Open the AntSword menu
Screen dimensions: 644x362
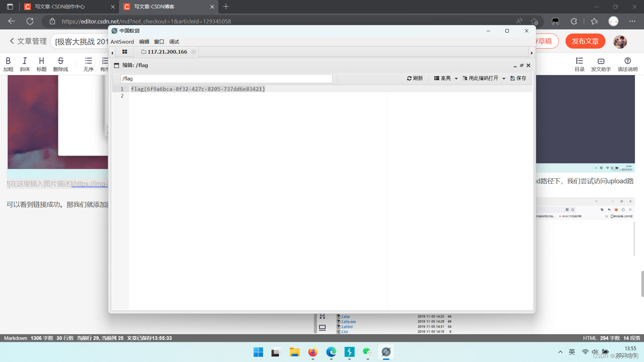pyautogui.click(x=122, y=42)
